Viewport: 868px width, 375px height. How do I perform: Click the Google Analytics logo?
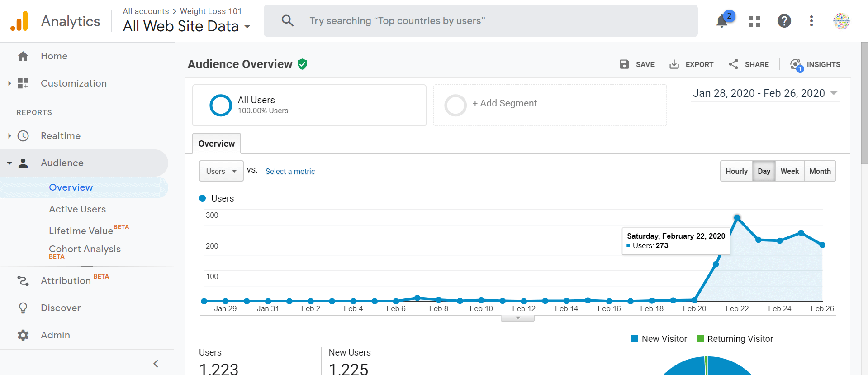pos(19,21)
